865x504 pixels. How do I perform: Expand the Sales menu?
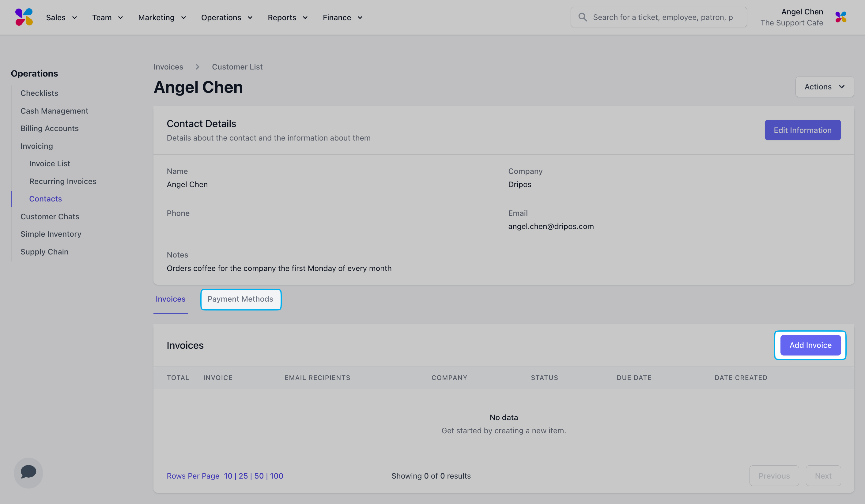62,17
